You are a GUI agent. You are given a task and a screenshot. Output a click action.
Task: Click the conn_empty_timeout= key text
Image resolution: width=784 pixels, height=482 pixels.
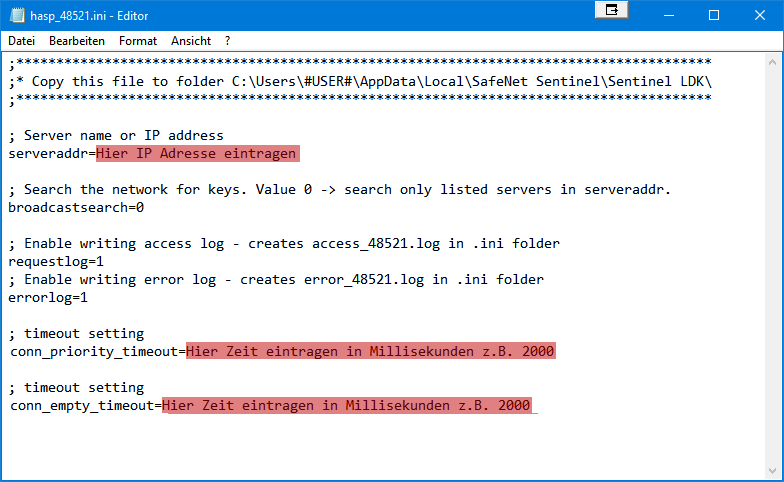pyautogui.click(x=86, y=406)
